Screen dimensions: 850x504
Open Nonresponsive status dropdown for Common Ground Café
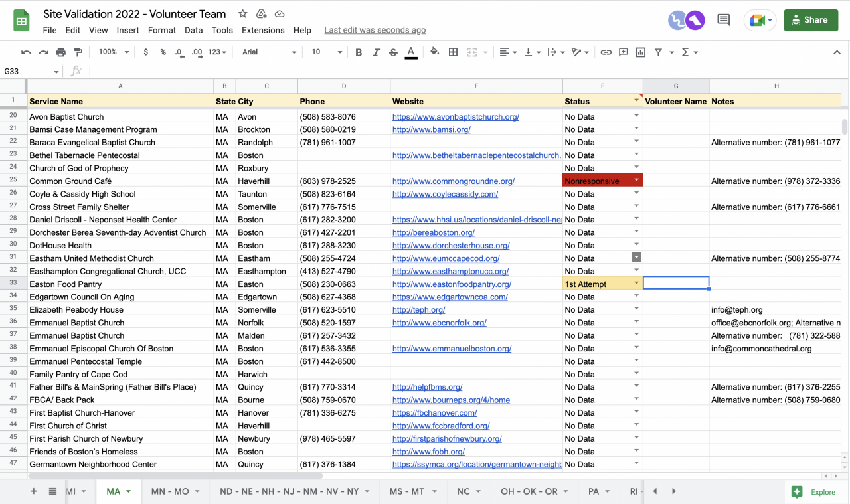point(636,181)
